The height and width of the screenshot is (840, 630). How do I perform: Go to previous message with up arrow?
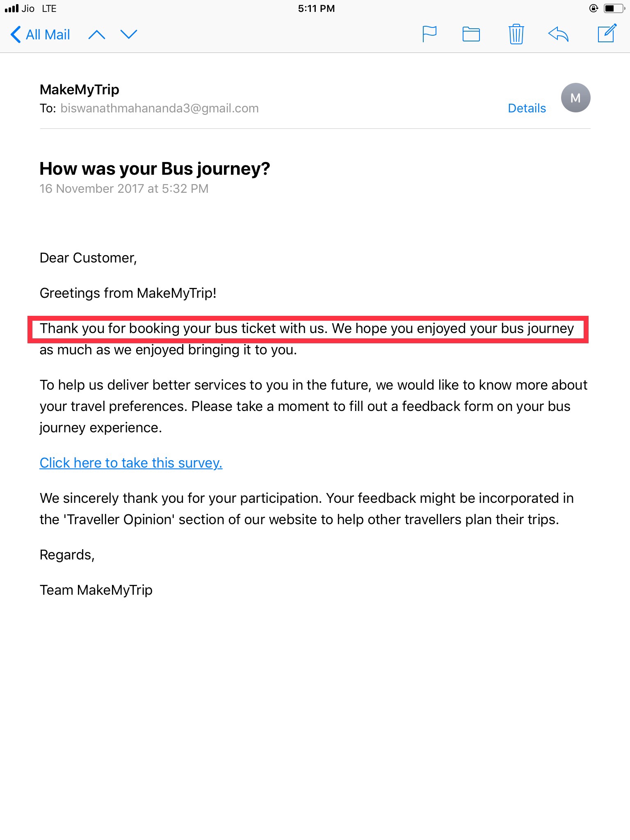click(x=97, y=34)
